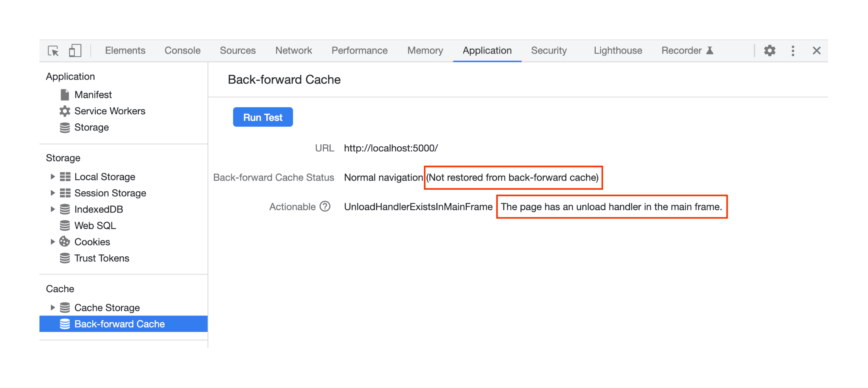Select the Trust Tokens item

tap(102, 258)
